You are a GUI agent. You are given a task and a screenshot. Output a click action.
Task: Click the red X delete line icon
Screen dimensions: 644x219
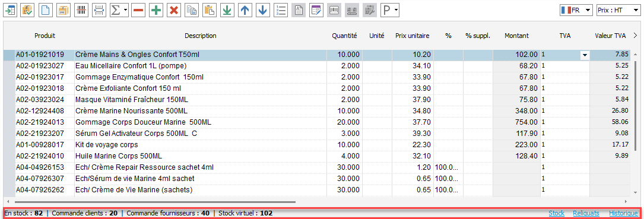(174, 10)
